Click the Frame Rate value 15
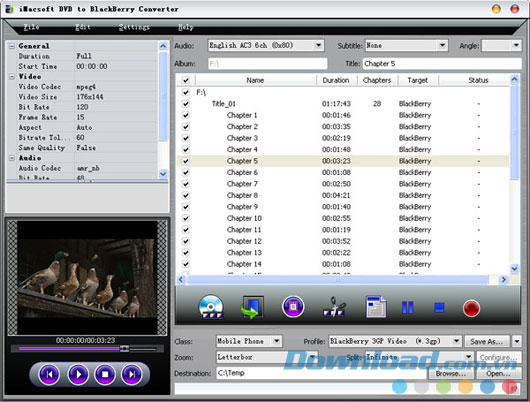Viewport: 530px width, 402px height. pyautogui.click(x=80, y=117)
